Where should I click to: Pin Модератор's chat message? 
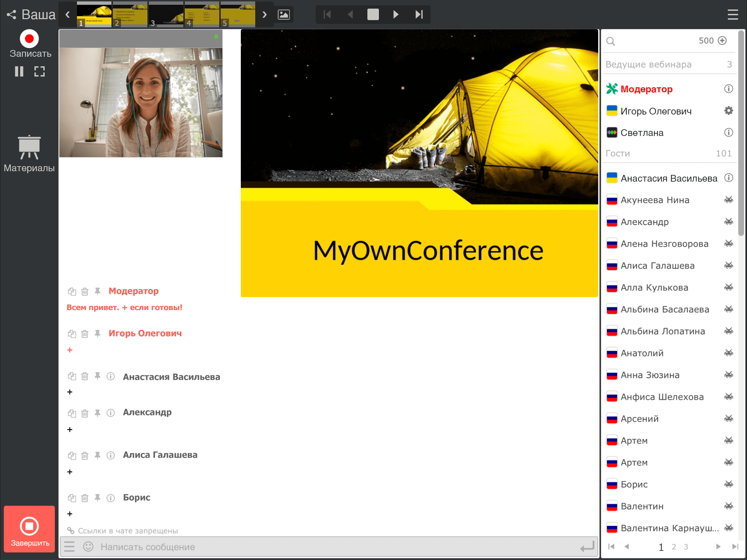coord(98,291)
